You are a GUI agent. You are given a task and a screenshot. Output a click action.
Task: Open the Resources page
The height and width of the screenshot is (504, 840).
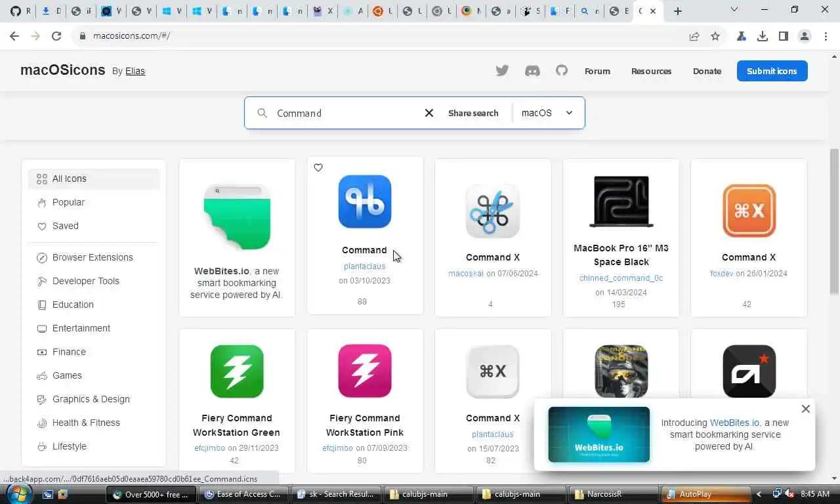click(651, 71)
